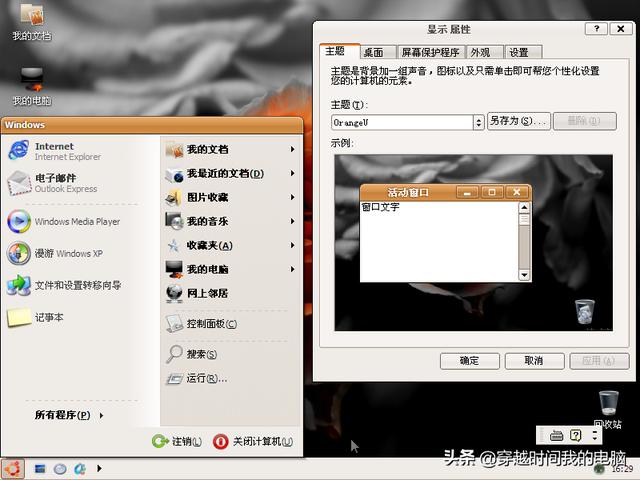640x480 pixels.
Task: Click the theme preview thumbnail
Action: pyautogui.click(x=473, y=243)
